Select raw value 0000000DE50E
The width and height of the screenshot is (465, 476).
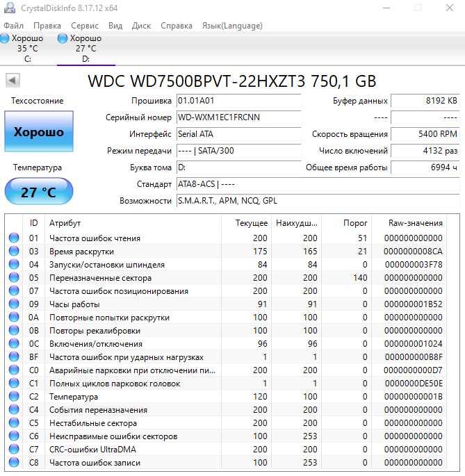pos(414,384)
